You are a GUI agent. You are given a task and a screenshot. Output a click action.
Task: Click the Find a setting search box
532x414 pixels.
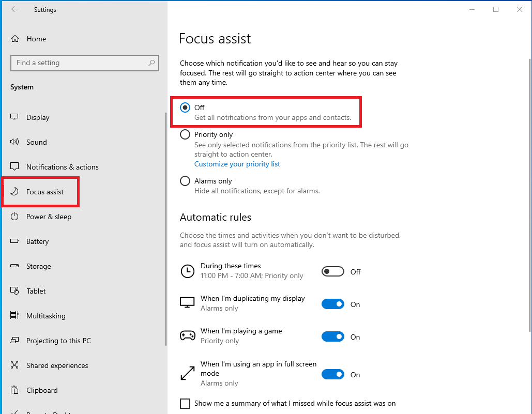click(78, 63)
